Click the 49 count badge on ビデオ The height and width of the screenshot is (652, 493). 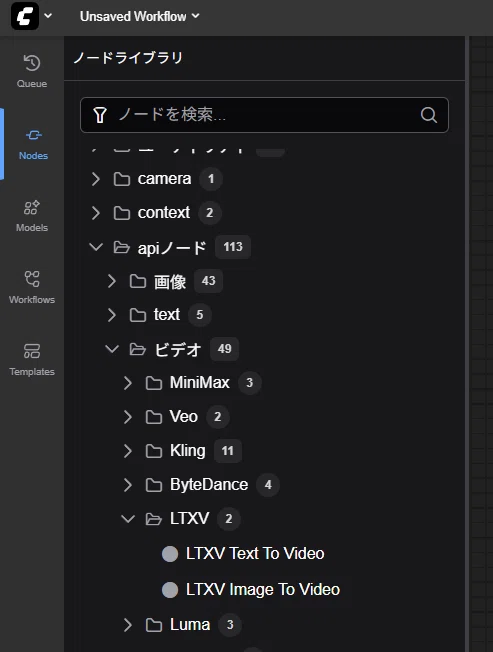point(224,349)
